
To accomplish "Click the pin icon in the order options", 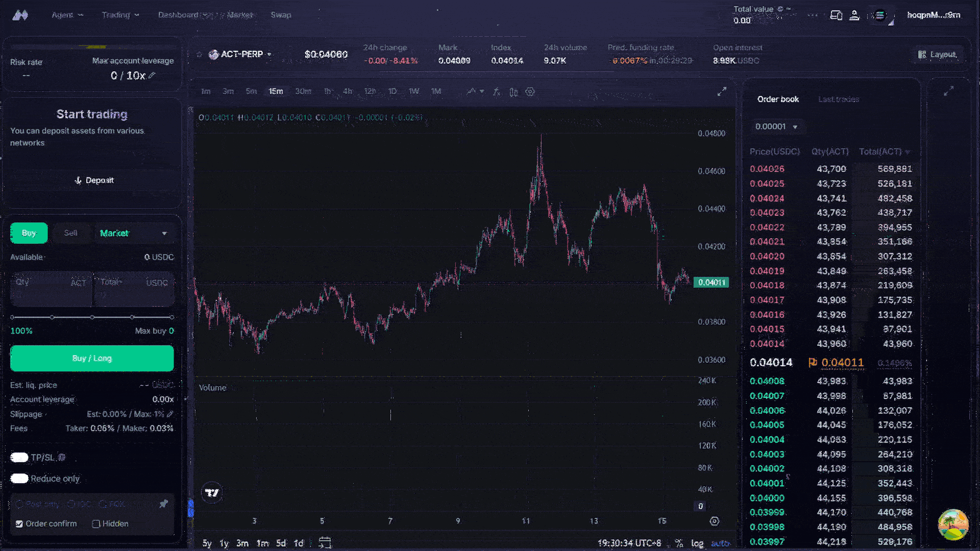I will [x=163, y=504].
